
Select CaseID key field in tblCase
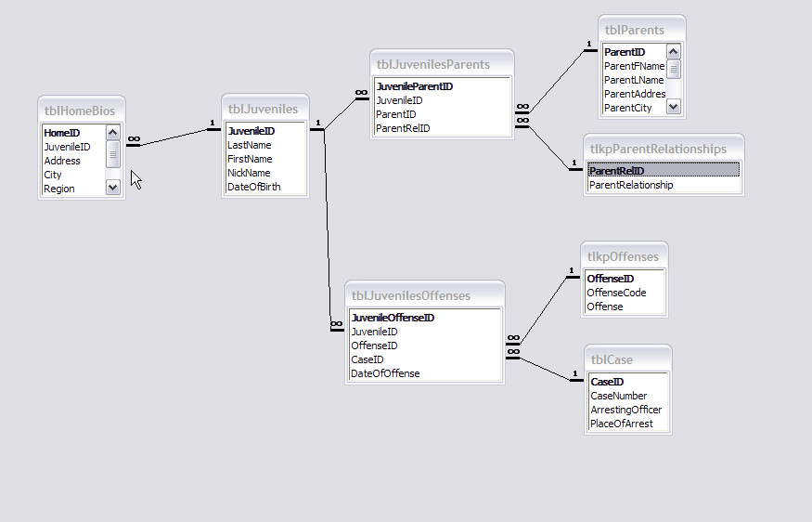coord(628,382)
